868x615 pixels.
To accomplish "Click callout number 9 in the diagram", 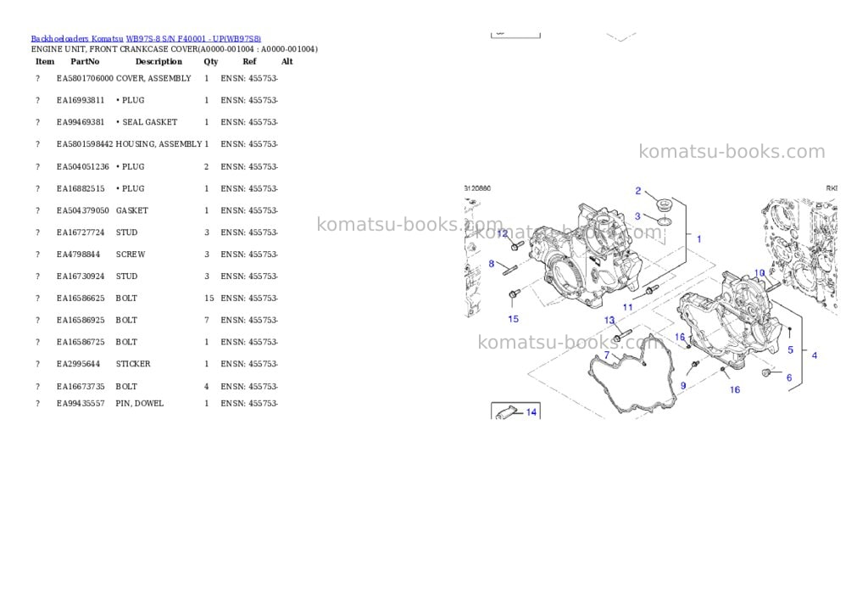I will pyautogui.click(x=683, y=386).
